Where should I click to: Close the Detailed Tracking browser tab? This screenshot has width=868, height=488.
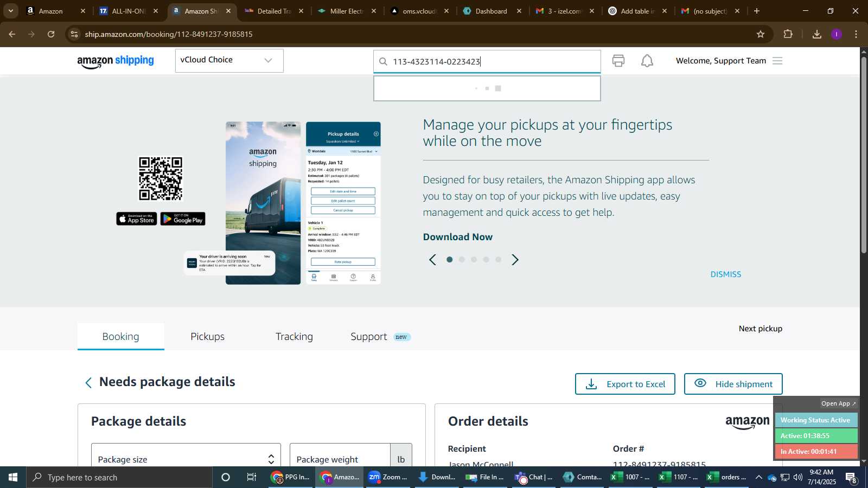point(301,11)
